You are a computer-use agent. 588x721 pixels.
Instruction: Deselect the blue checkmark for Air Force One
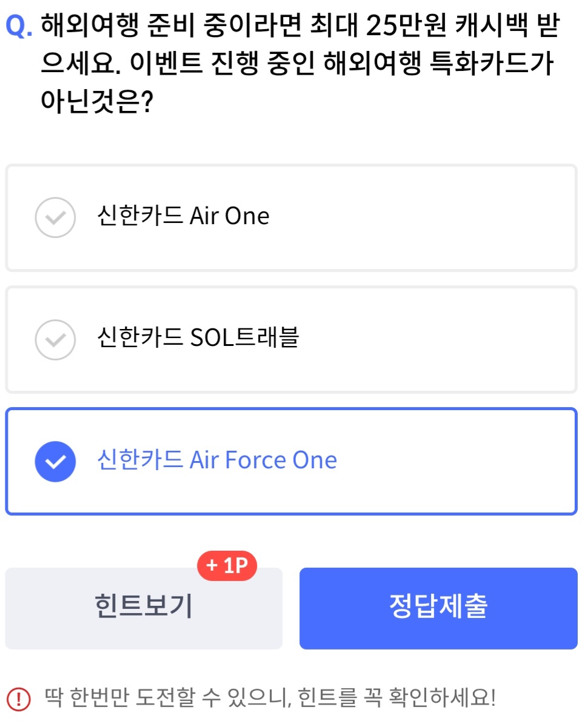pos(55,462)
